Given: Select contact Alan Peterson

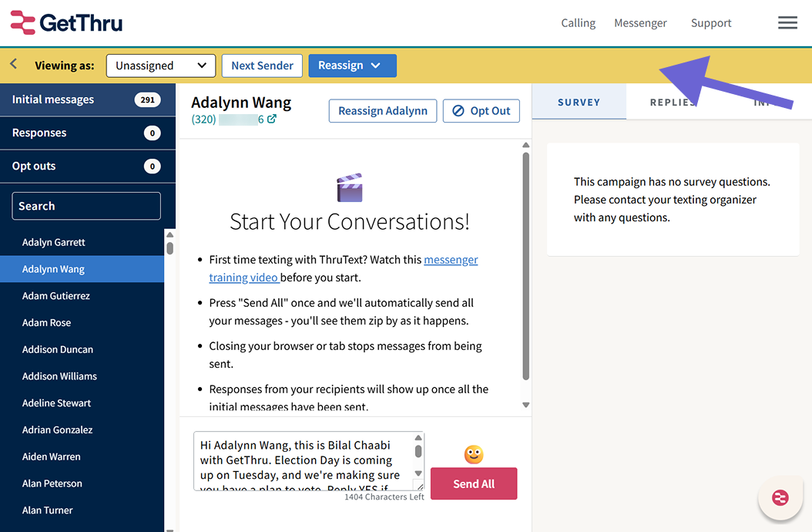Looking at the screenshot, I should pos(82,483).
